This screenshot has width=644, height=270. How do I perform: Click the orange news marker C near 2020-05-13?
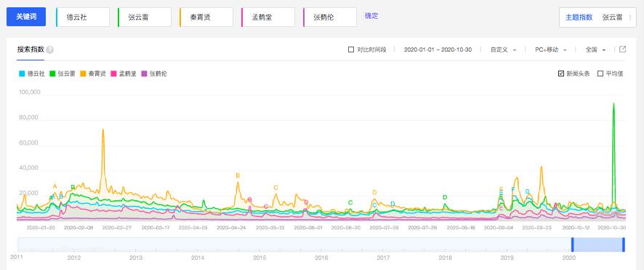click(x=276, y=188)
